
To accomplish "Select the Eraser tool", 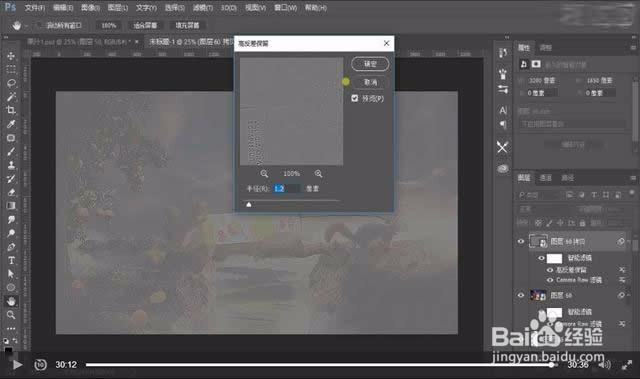I will click(x=11, y=192).
